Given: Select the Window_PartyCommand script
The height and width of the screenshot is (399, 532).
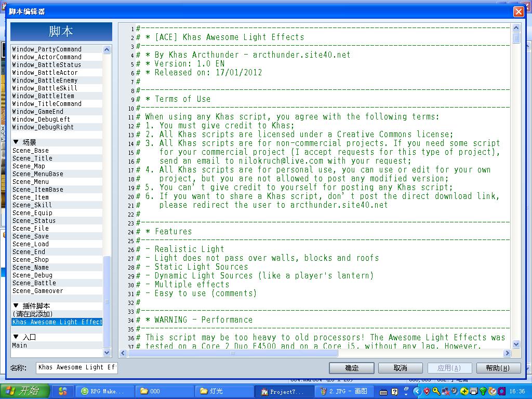Looking at the screenshot, I should (x=57, y=49).
